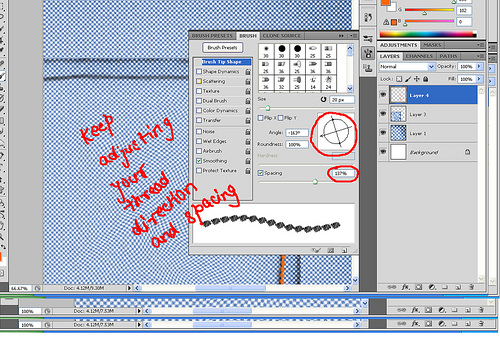The width and height of the screenshot is (500, 362).
Task: Enable the Scattering checkbox
Action: click(199, 81)
